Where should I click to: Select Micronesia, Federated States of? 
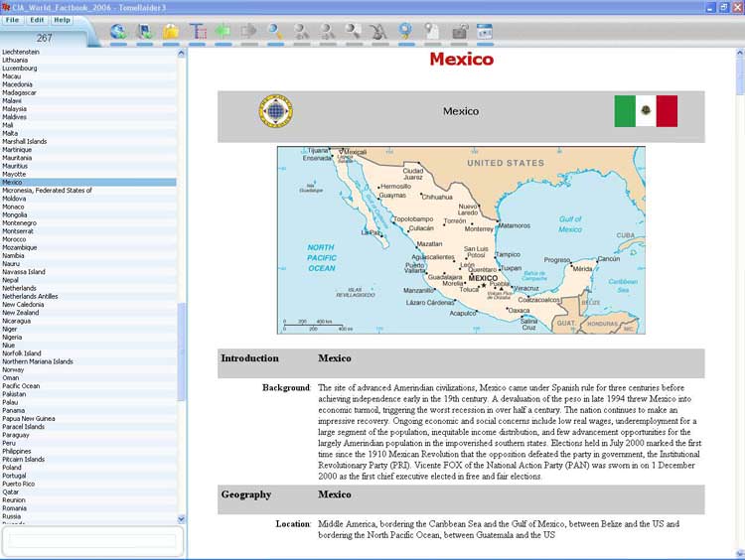(47, 191)
